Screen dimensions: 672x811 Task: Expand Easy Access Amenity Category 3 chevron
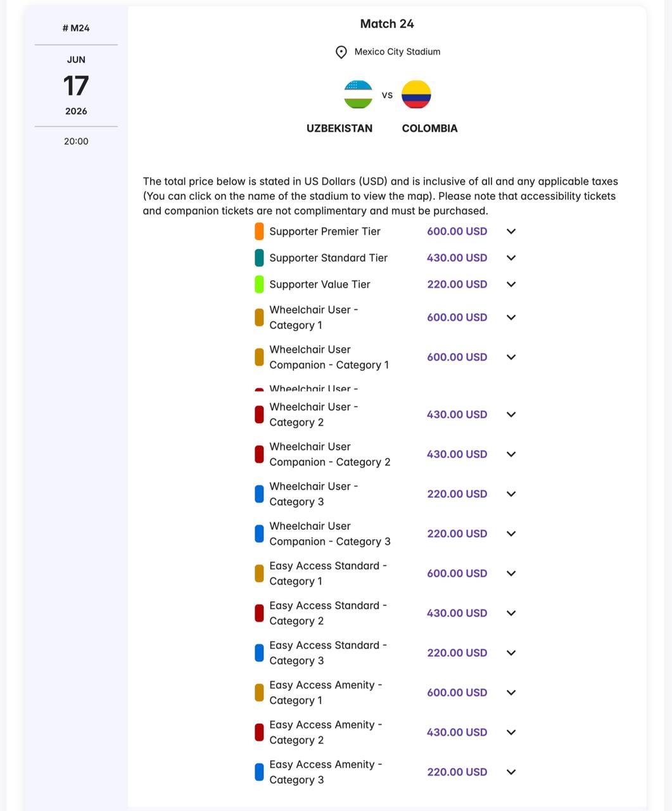pos(511,772)
